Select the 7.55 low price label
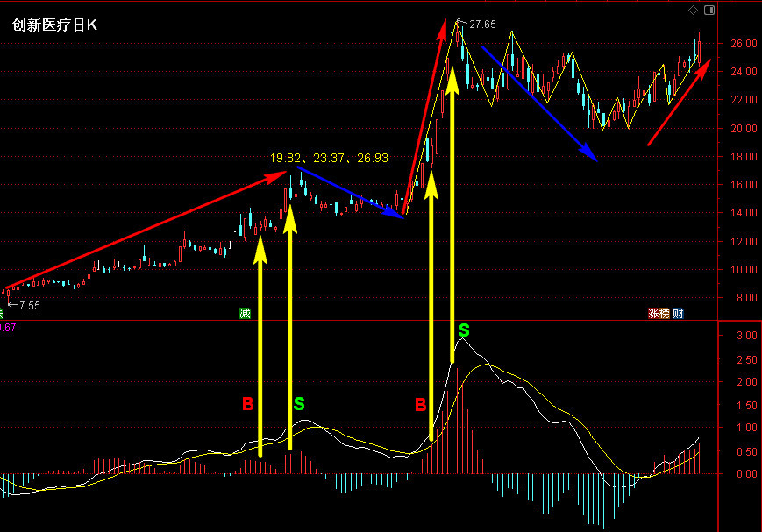Viewport: 762px width, 532px height. click(x=30, y=306)
